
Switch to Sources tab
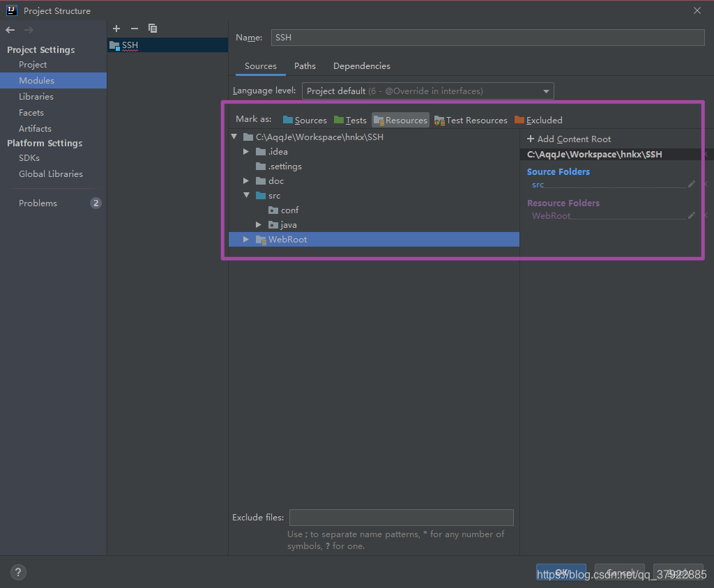coord(261,66)
